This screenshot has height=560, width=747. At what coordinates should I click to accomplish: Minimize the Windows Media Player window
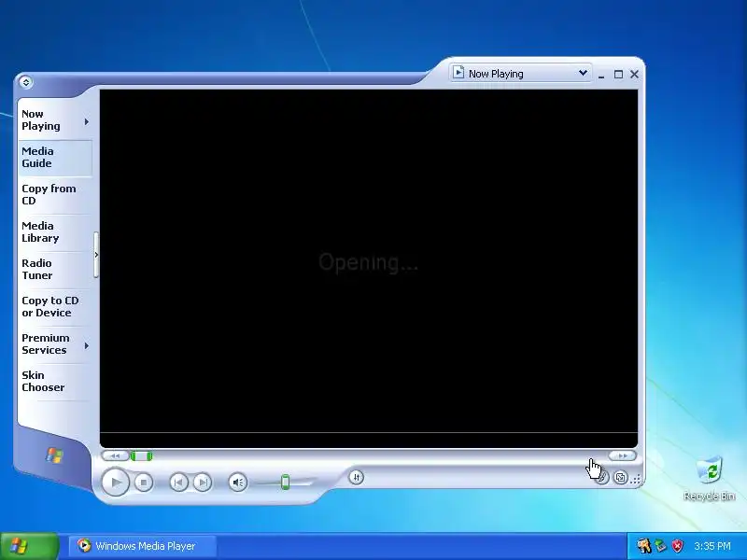[x=601, y=75]
